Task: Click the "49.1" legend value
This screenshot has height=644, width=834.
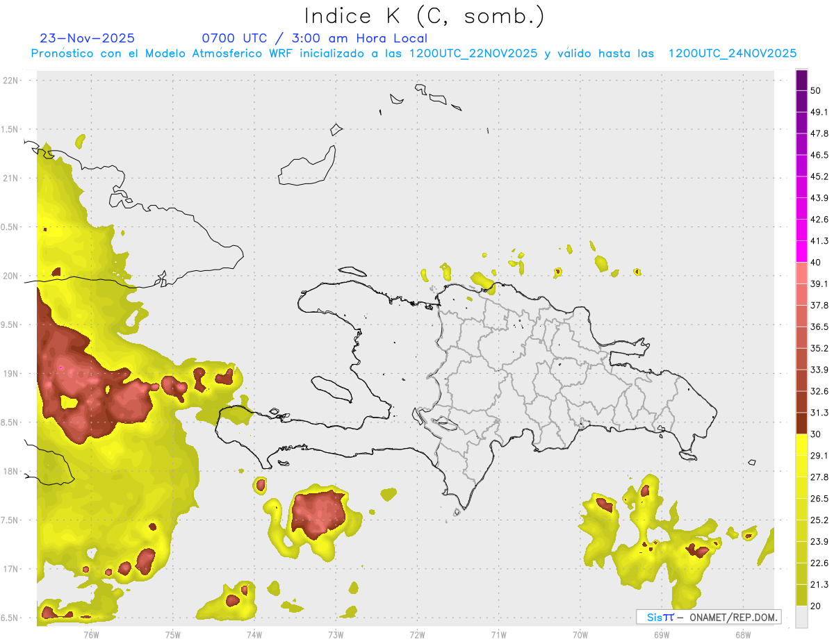Action: point(819,112)
